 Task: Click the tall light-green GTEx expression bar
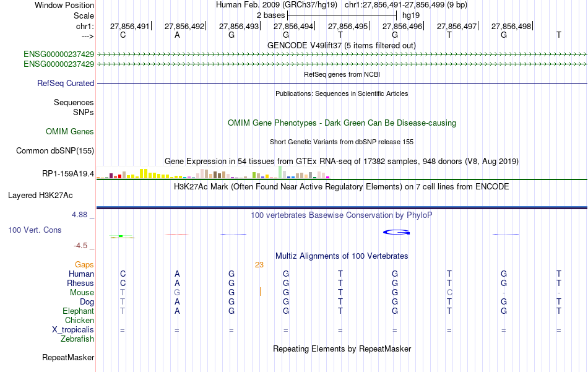(280, 173)
